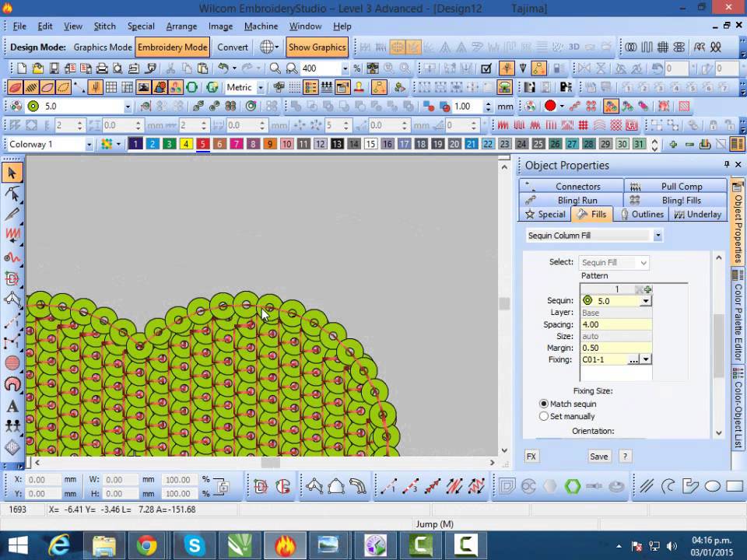
Task: Click the question mark help button
Action: [x=625, y=457]
